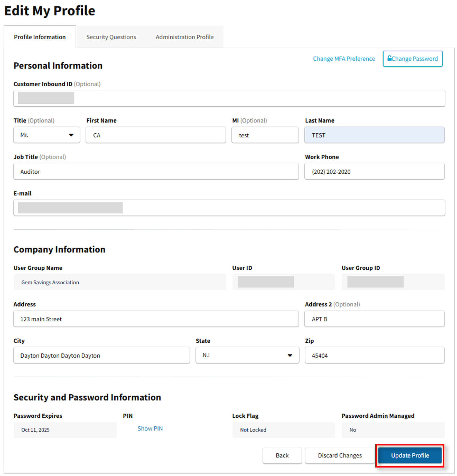This screenshot has height=476, width=457.
Task: Click the Show PIN link
Action: [x=150, y=428]
